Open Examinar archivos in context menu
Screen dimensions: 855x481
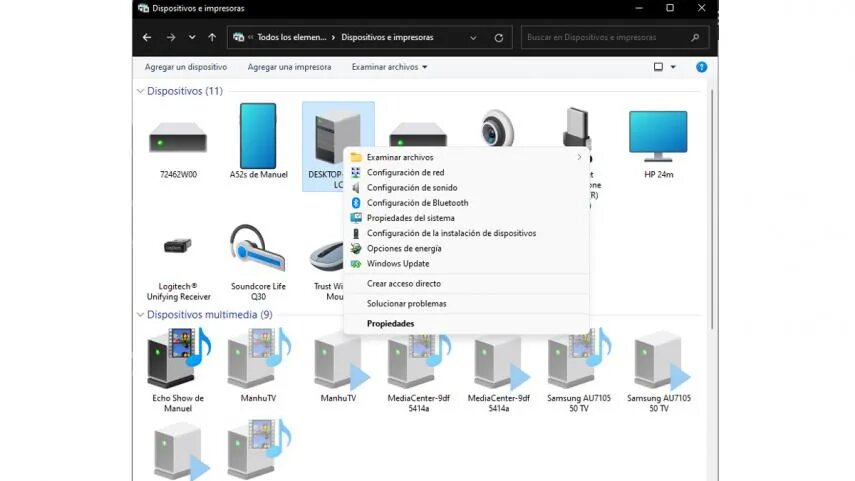[x=466, y=157]
